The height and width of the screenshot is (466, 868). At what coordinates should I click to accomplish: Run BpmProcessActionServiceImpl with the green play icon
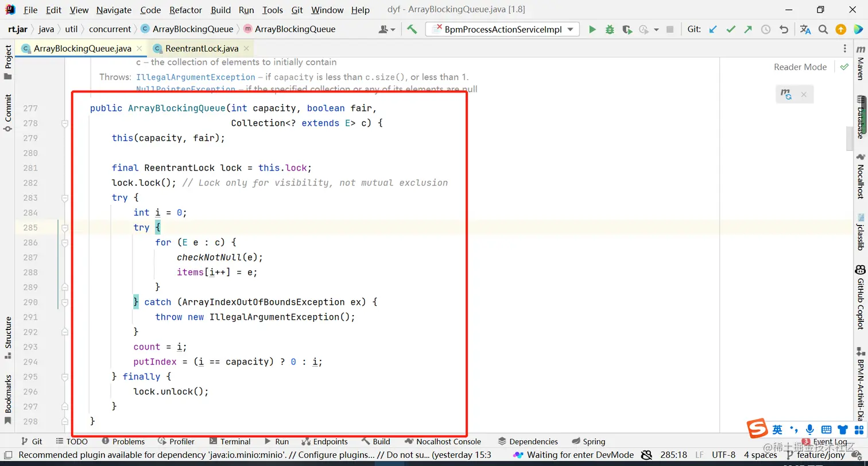point(592,29)
